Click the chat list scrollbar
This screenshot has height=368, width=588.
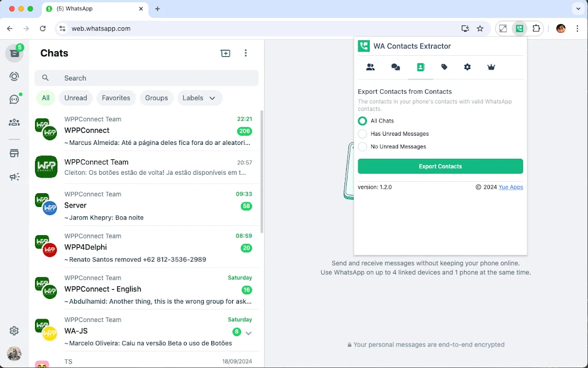262,171
